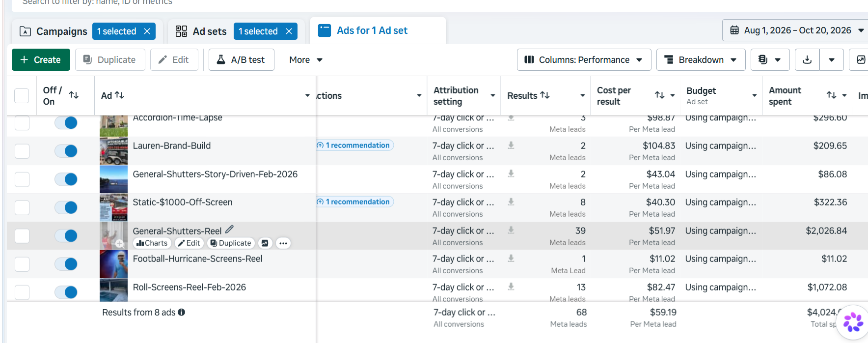
Task: Open the Actions column header dropdown
Action: pyautogui.click(x=419, y=95)
